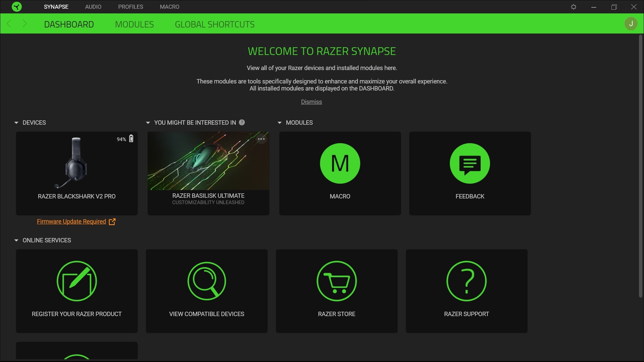The image size is (644, 362).
Task: Close the Synapse window
Action: [x=634, y=7]
